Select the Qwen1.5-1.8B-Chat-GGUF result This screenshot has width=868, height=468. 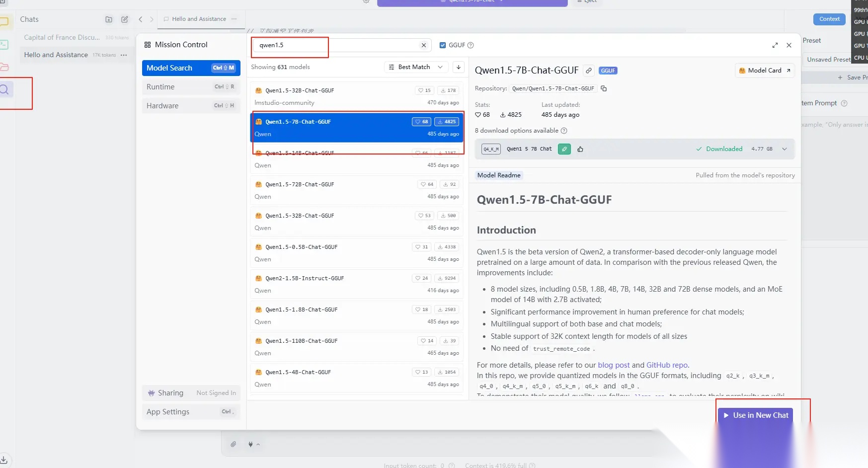(x=357, y=315)
